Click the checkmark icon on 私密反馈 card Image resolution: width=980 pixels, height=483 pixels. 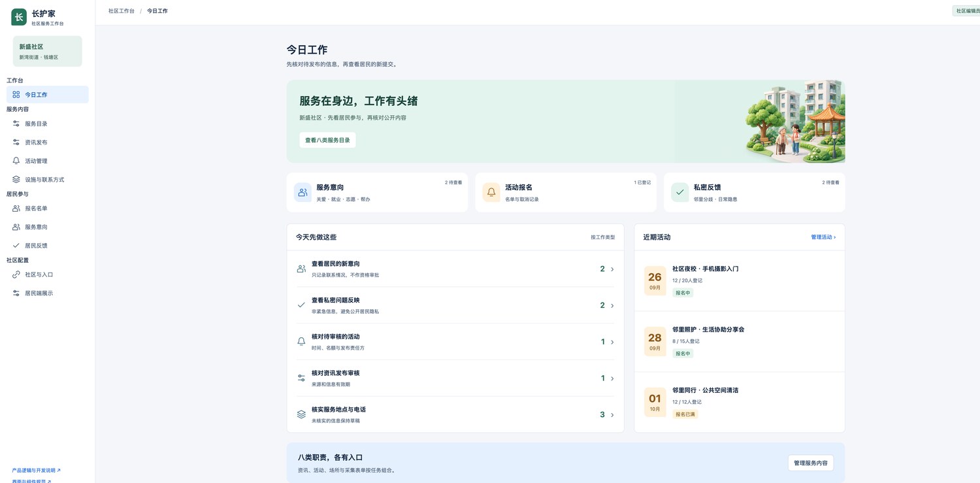coord(680,192)
